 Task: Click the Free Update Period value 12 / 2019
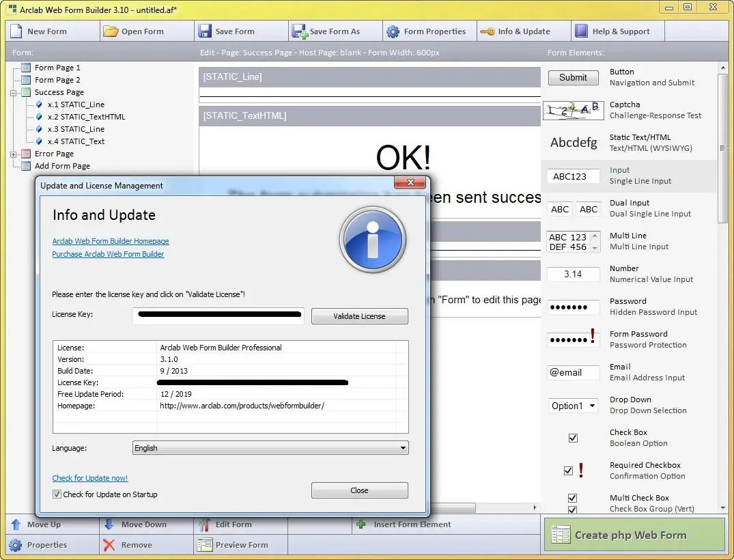click(176, 394)
